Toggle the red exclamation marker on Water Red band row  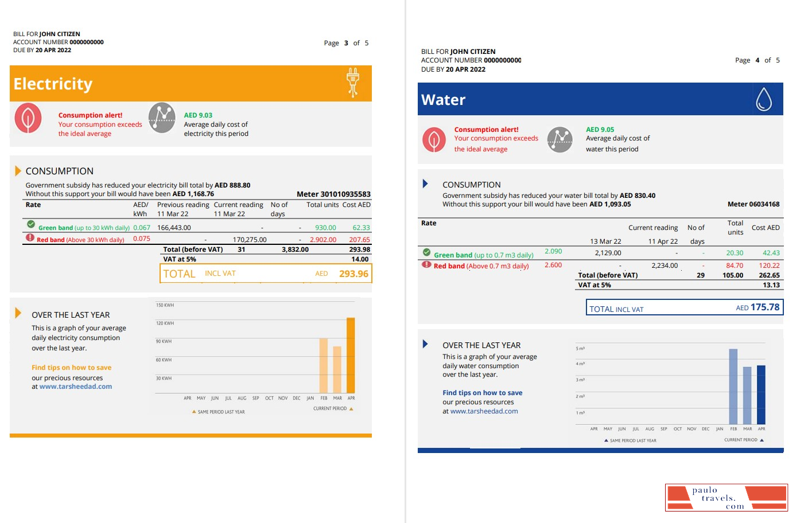click(x=426, y=264)
